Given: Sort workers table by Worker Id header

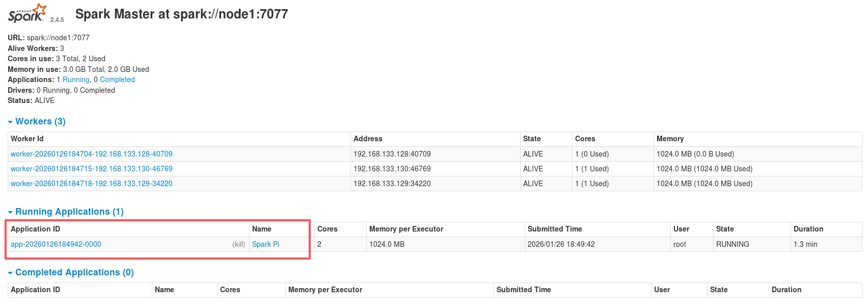Looking at the screenshot, I should click(28, 139).
